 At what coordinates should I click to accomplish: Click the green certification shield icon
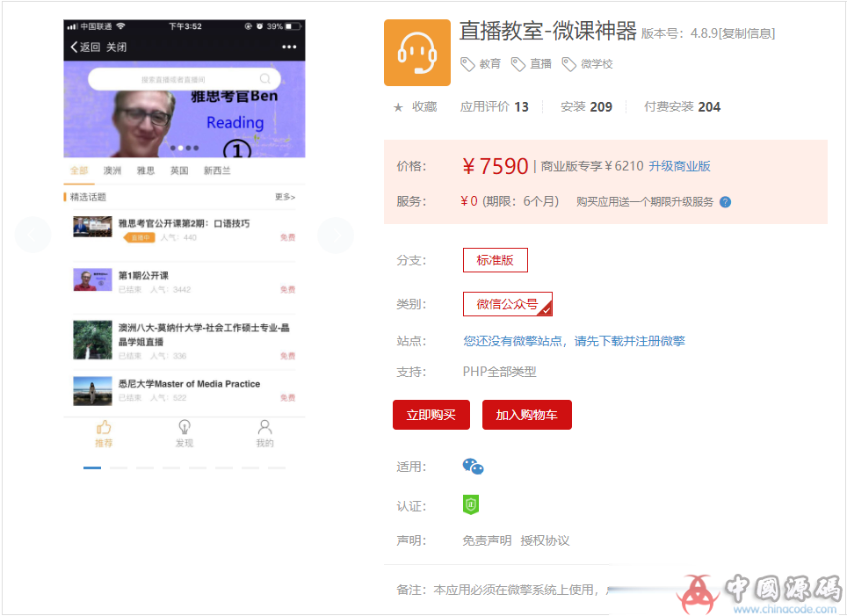[471, 504]
